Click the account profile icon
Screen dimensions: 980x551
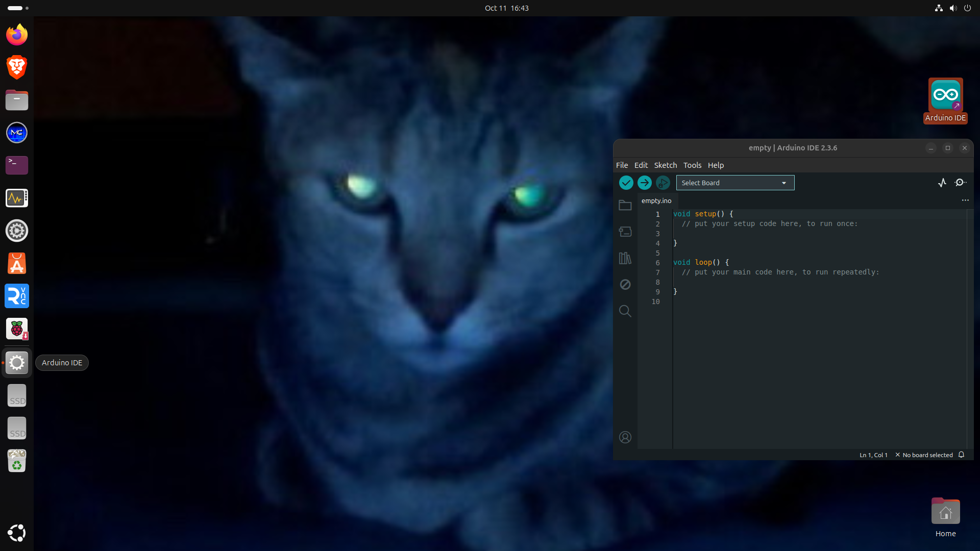(625, 437)
